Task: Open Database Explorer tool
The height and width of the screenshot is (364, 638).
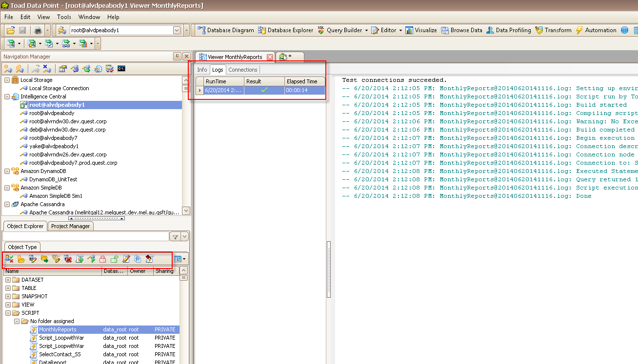Action: tap(286, 30)
